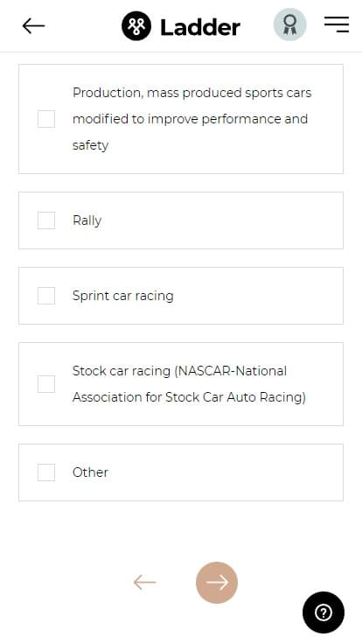This screenshot has width=362, height=644.
Task: Open the hamburger menu
Action: 337,24
